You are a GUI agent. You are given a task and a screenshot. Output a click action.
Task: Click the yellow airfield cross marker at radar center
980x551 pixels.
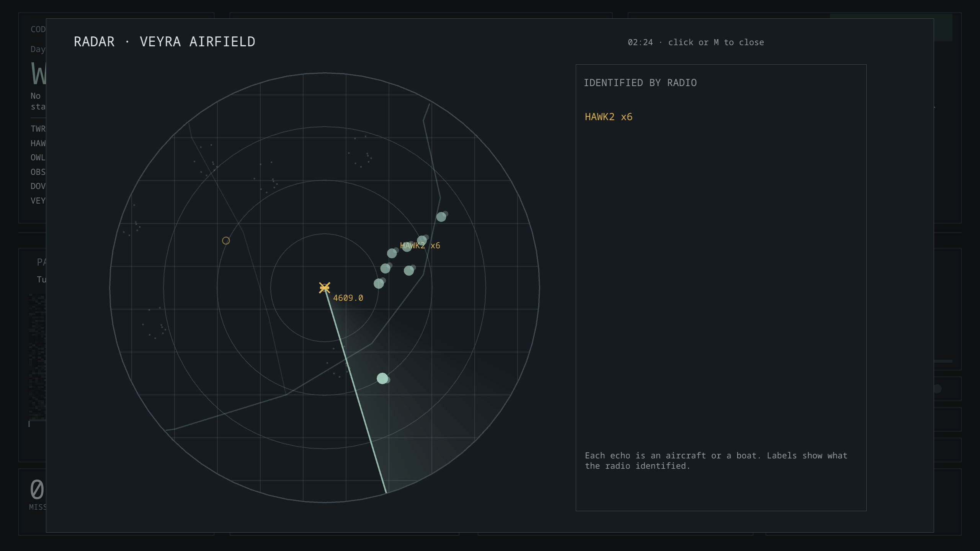[325, 287]
